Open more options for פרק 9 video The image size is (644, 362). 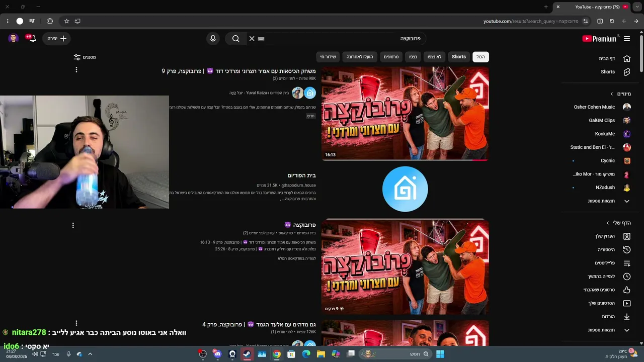click(x=76, y=70)
